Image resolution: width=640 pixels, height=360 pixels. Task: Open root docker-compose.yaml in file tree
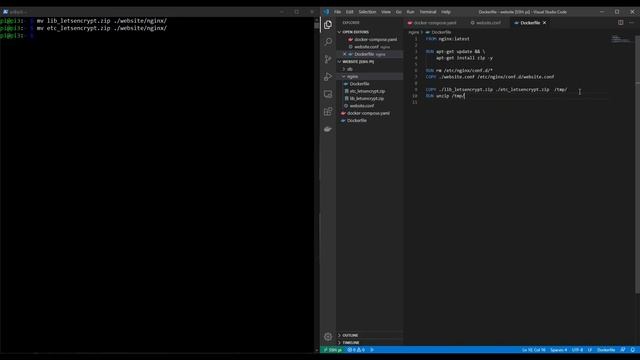point(368,113)
